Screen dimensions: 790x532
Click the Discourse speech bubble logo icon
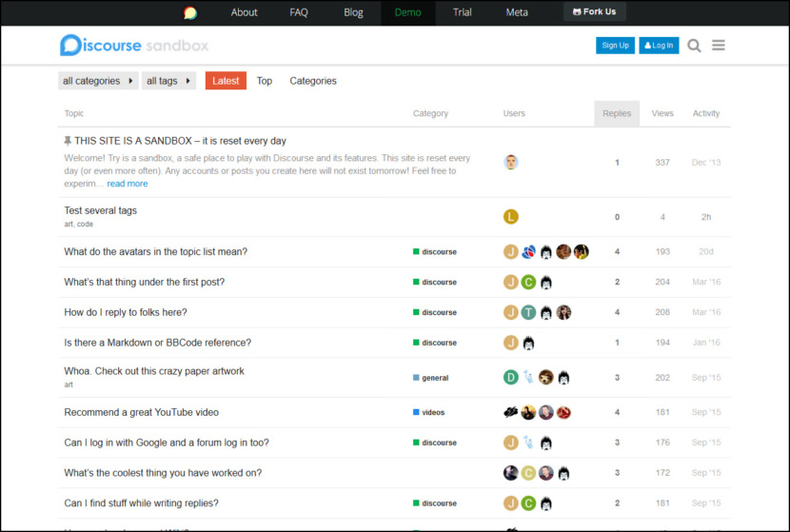190,12
